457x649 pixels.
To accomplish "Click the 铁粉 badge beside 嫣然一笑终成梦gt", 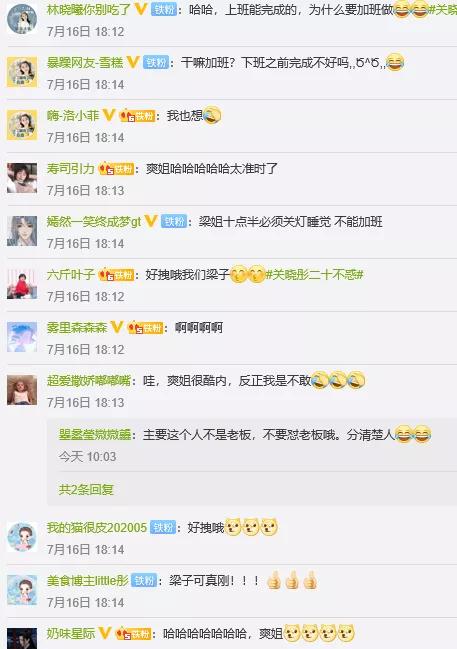I will [x=173, y=221].
